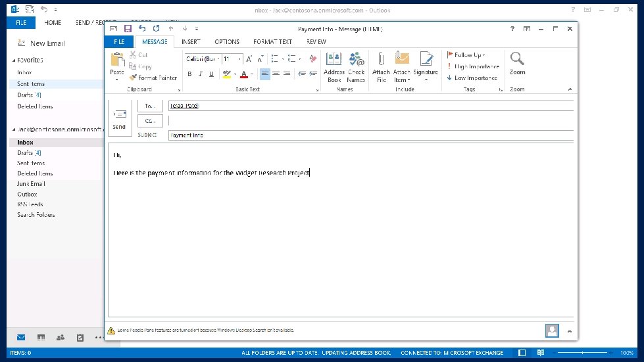Open People view in navigation bar
Screen dimensions: 644x362
[x=61, y=338]
